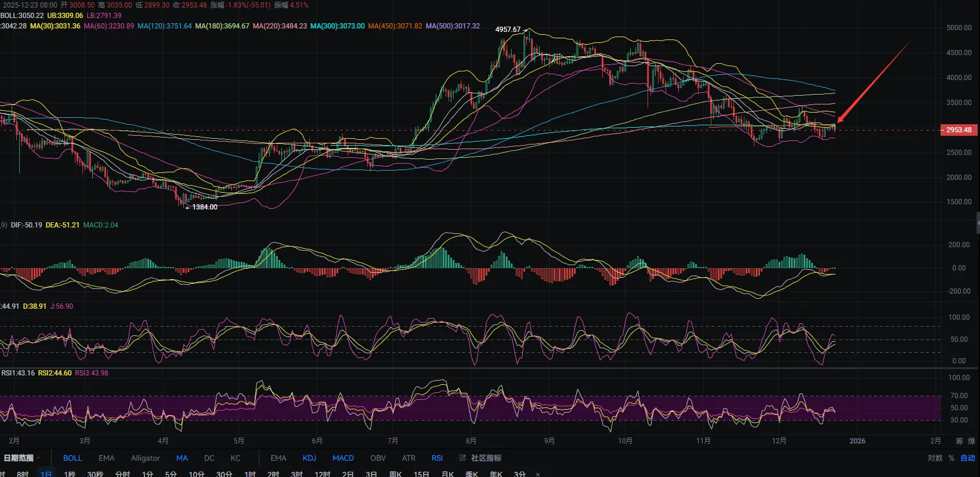Toggle the RSI sub-indicator

tap(437, 458)
